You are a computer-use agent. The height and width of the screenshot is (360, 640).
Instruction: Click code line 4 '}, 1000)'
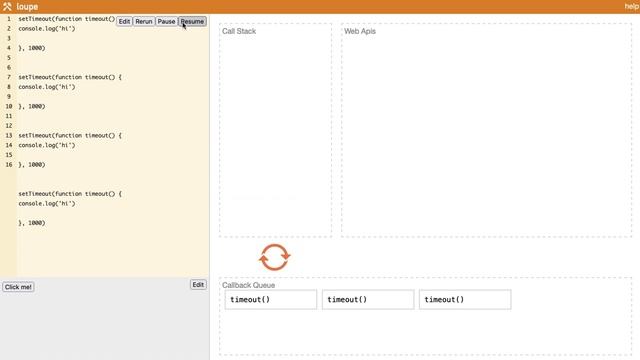[32, 48]
